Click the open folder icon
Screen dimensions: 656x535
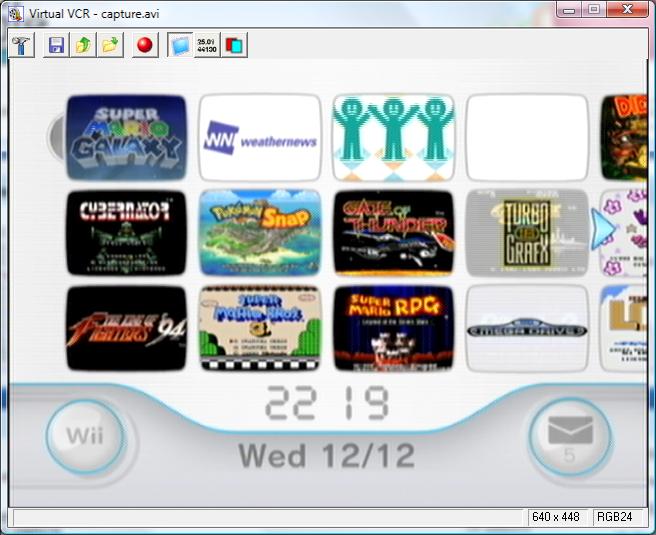[x=110, y=45]
